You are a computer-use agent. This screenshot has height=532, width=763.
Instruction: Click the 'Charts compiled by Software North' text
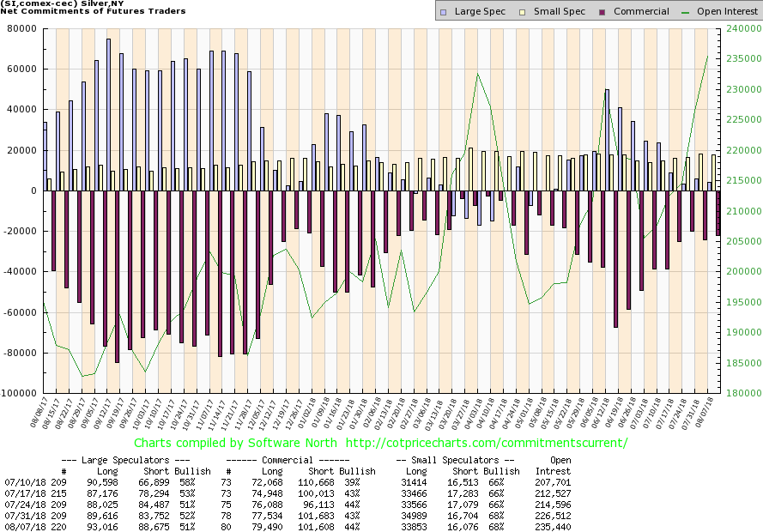(236, 443)
